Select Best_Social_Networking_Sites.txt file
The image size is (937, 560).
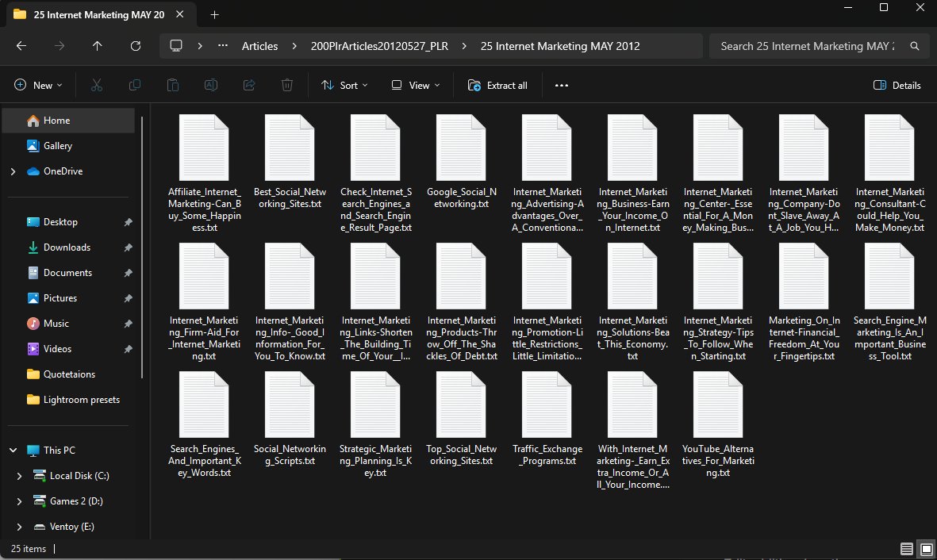(x=290, y=163)
